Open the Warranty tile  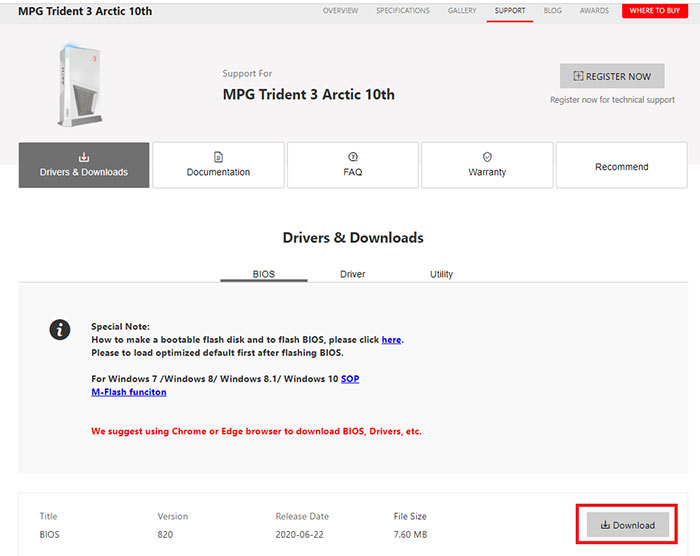coord(487,165)
